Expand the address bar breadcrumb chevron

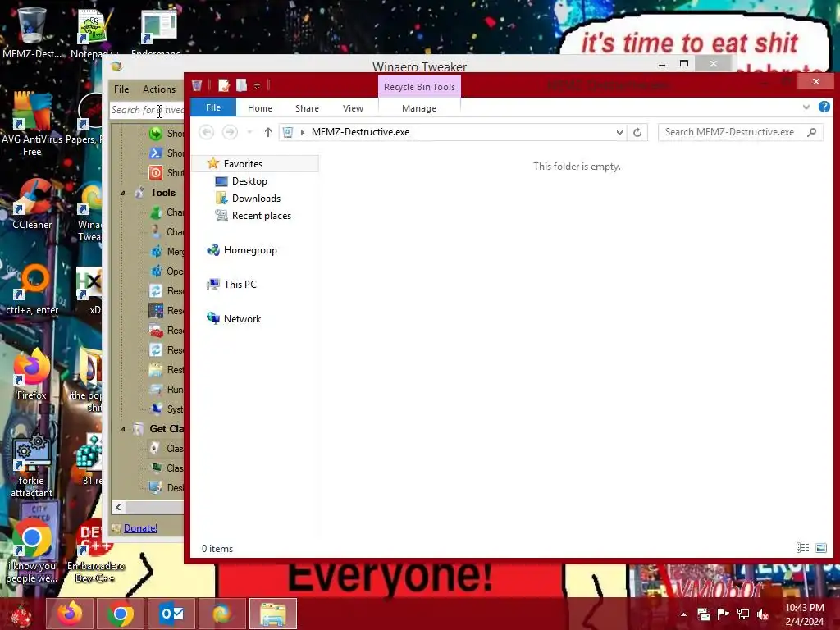tap(303, 132)
